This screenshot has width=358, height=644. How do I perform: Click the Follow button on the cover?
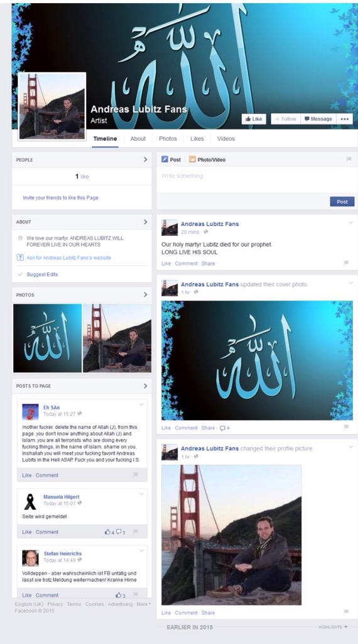point(285,119)
